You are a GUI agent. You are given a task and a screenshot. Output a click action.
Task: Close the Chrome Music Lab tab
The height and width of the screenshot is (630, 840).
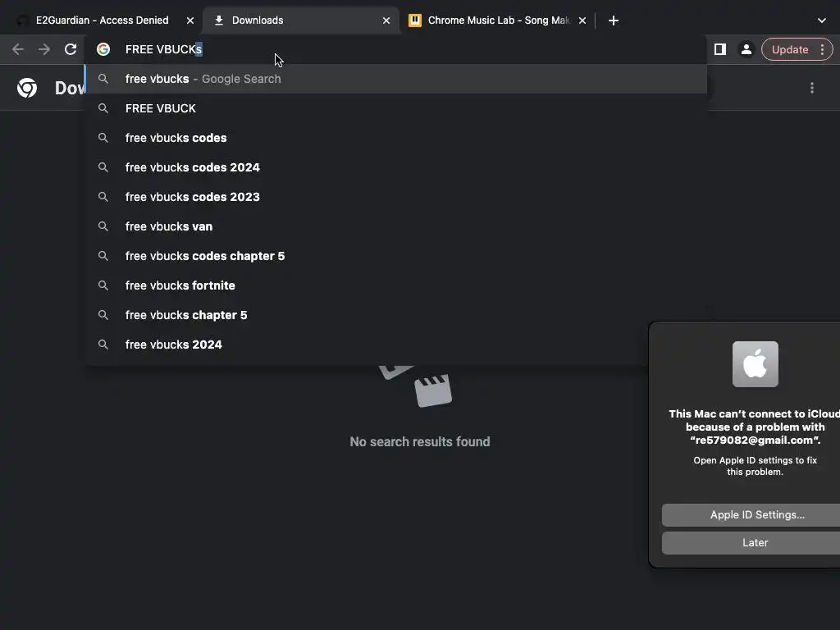point(582,21)
